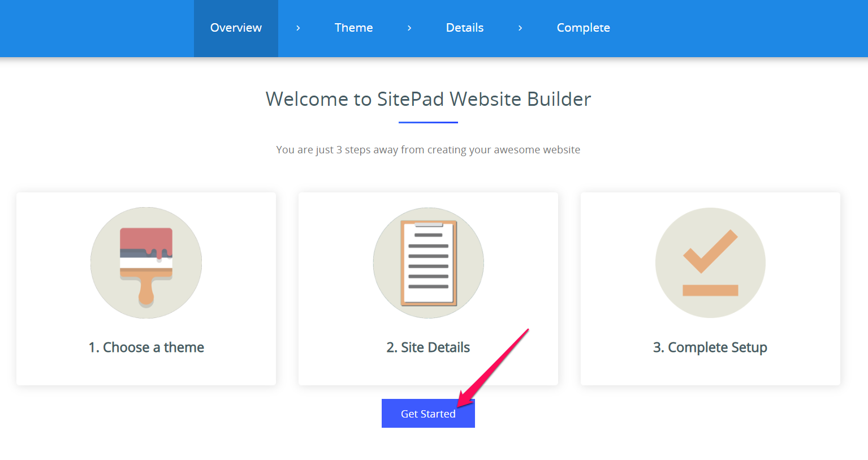
Task: Click the Welcome to SitePad Website Builder heading
Action: click(x=428, y=99)
